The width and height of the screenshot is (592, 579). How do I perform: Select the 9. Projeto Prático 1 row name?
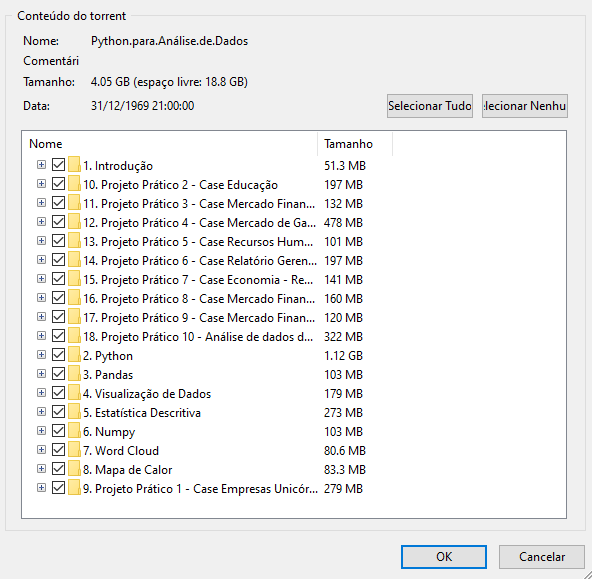tap(200, 489)
